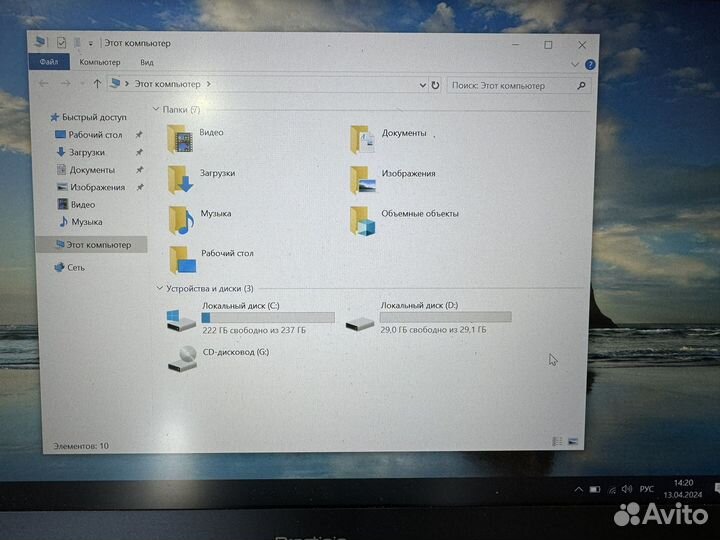Image resolution: width=720 pixels, height=540 pixels.
Task: Select the Локальный диск (D:) drive icon
Action: [360, 324]
